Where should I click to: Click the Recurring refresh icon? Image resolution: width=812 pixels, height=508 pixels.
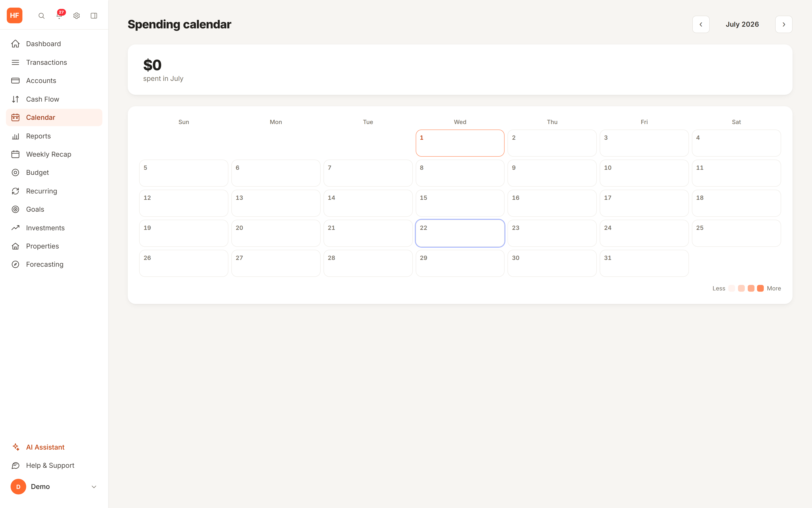15,191
